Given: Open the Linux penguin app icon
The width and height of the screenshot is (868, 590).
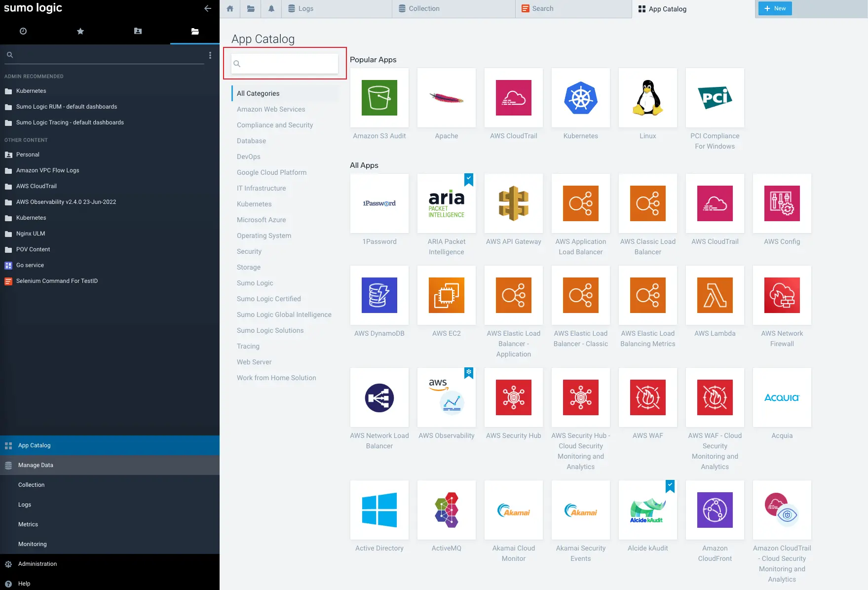Looking at the screenshot, I should [647, 98].
